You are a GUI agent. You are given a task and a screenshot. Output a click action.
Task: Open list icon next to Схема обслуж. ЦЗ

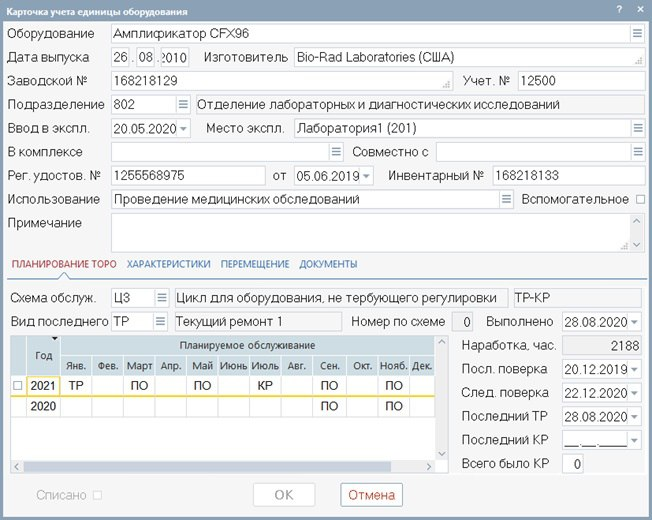tap(161, 298)
